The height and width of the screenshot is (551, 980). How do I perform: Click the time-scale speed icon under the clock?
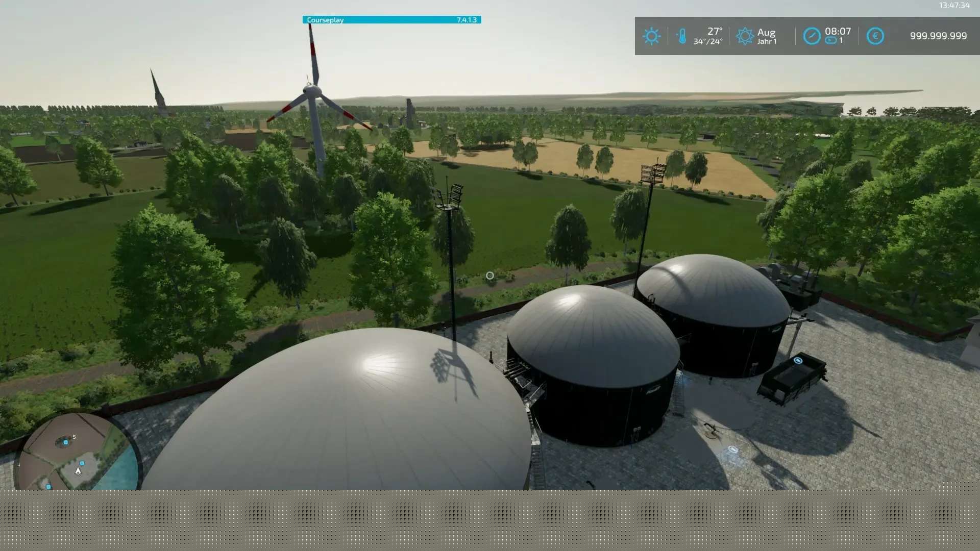coord(831,41)
